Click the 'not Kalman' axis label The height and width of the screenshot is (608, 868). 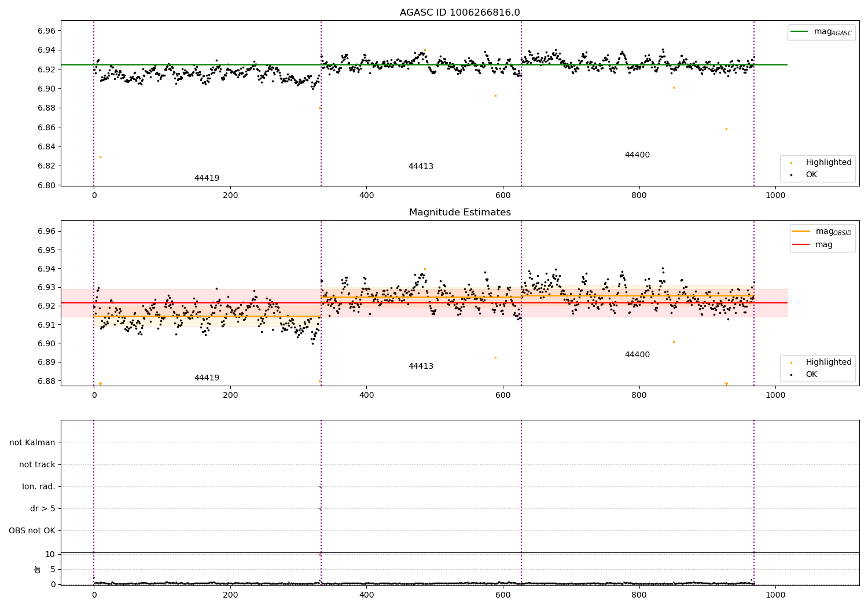point(32,442)
